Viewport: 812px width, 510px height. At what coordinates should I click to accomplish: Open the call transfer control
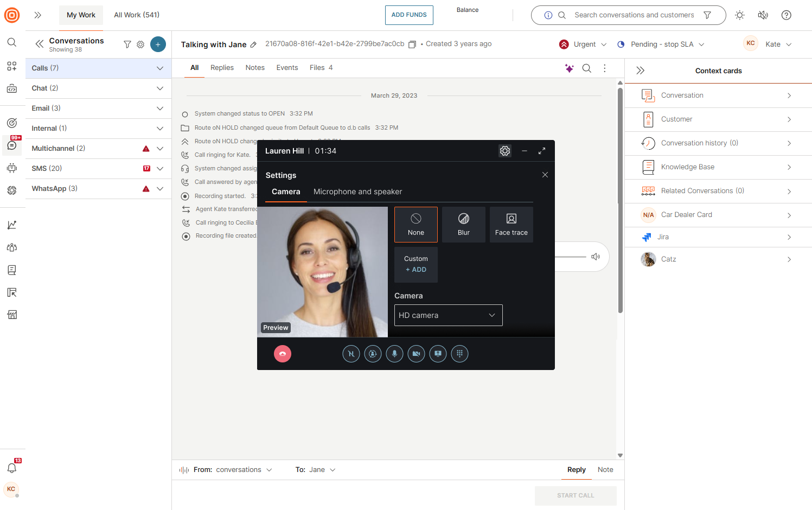pos(373,353)
